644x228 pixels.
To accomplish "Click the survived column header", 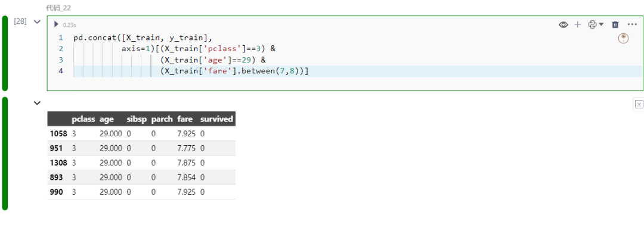I will (x=216, y=119).
